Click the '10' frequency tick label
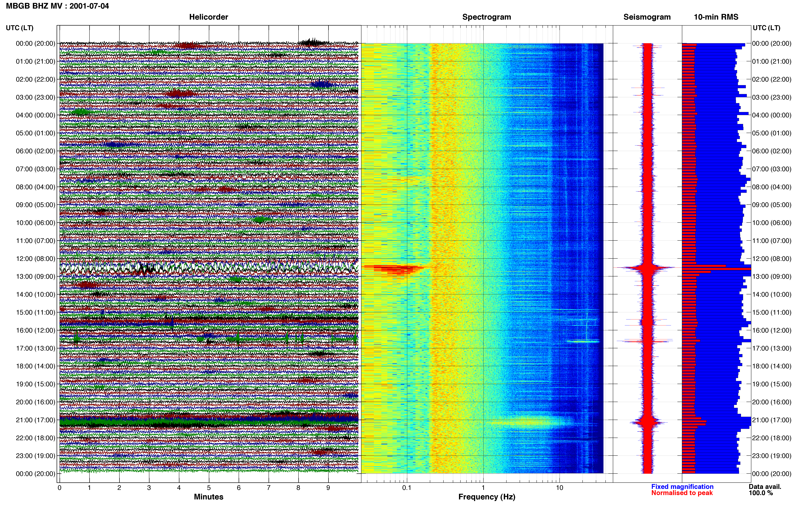Image resolution: width=812 pixels, height=508 pixels. click(559, 487)
